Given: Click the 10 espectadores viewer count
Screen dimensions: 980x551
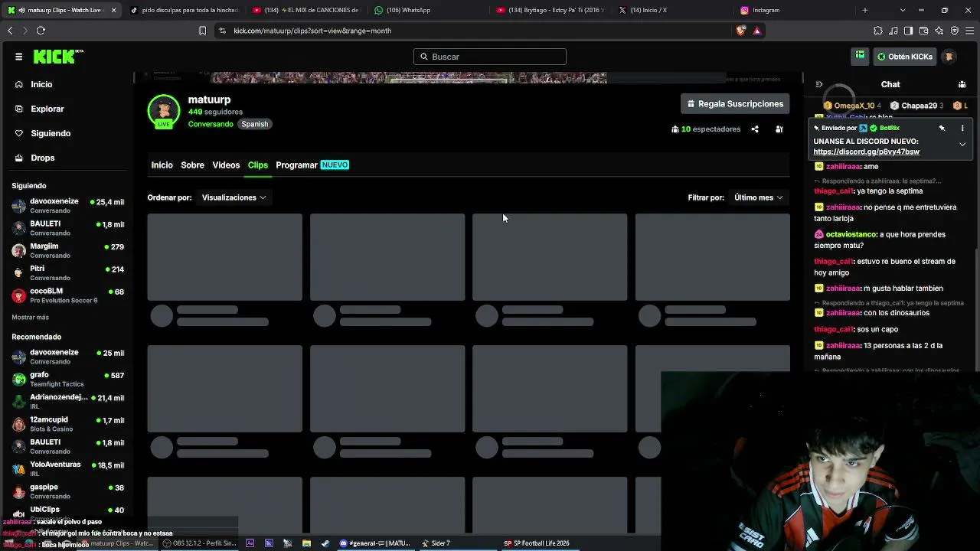Looking at the screenshot, I should [x=706, y=129].
